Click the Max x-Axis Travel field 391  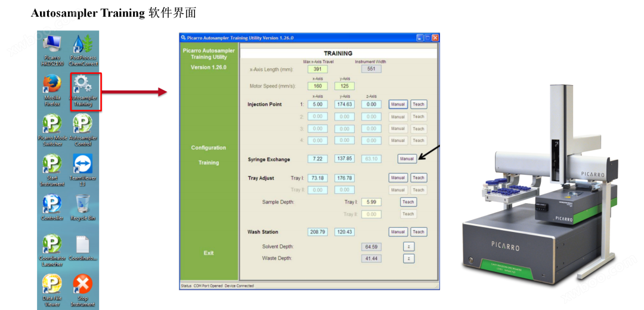pyautogui.click(x=317, y=69)
